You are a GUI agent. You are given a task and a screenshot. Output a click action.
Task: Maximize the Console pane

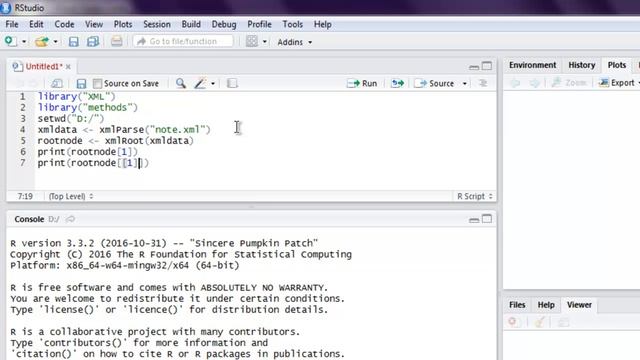tap(487, 219)
